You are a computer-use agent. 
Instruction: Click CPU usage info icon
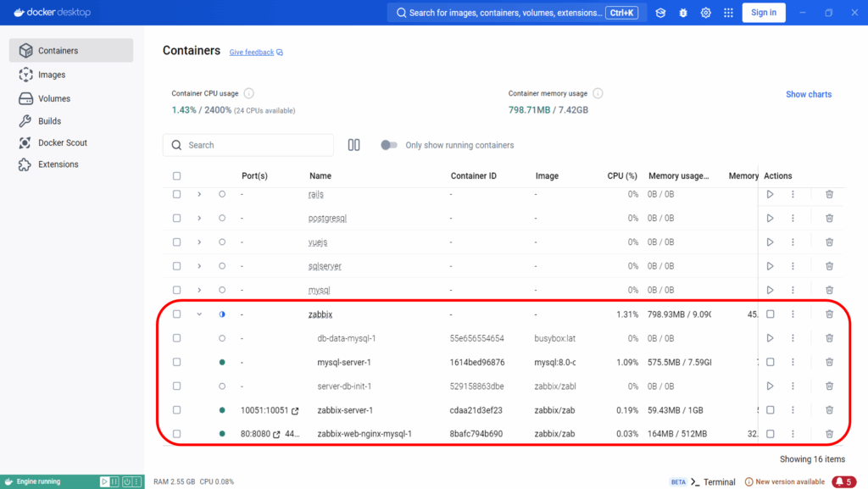(249, 93)
